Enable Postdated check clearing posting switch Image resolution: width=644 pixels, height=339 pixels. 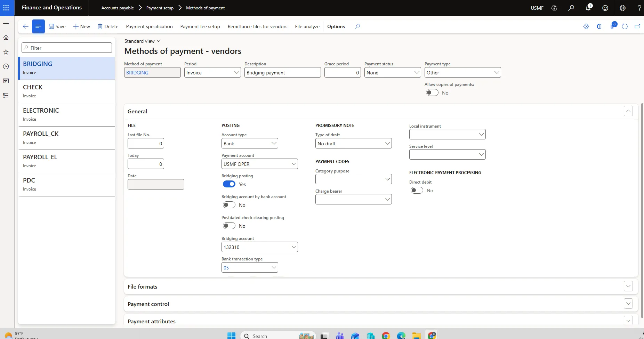point(229,226)
